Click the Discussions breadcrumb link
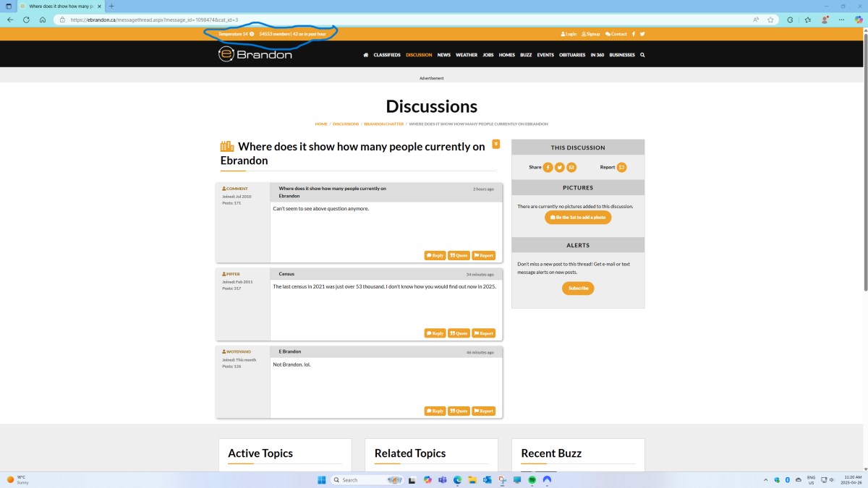Image resolution: width=868 pixels, height=488 pixels. click(x=346, y=124)
